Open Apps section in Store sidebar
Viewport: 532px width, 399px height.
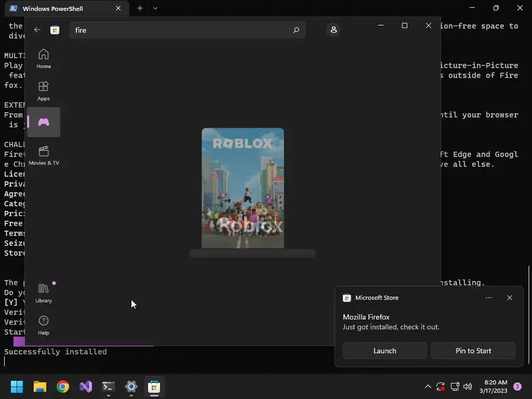click(x=44, y=91)
